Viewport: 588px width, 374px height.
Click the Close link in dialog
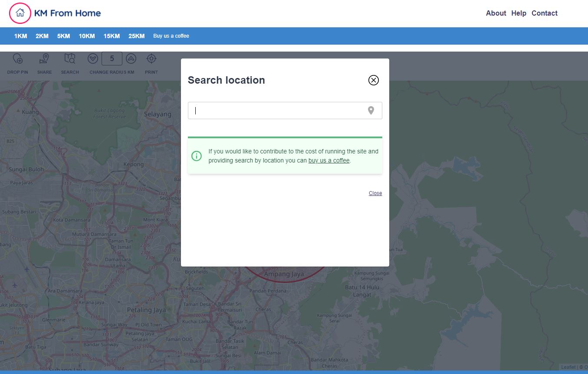(375, 193)
